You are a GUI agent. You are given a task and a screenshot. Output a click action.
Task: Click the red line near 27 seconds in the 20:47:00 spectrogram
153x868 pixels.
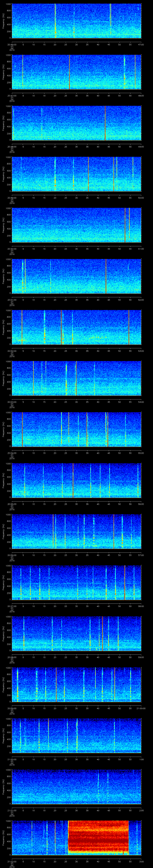point(69,72)
